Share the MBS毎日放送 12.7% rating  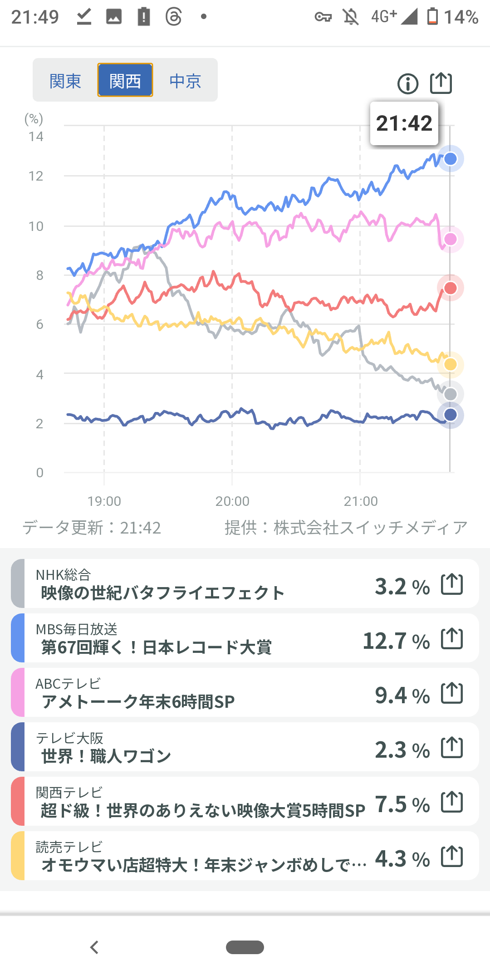pyautogui.click(x=452, y=638)
